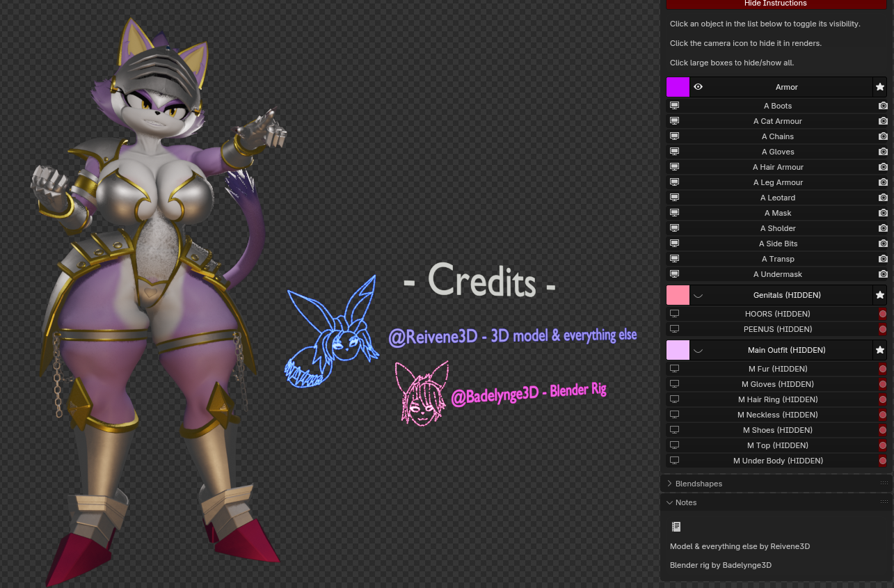Click red dot icon for M Neckless

click(x=883, y=415)
